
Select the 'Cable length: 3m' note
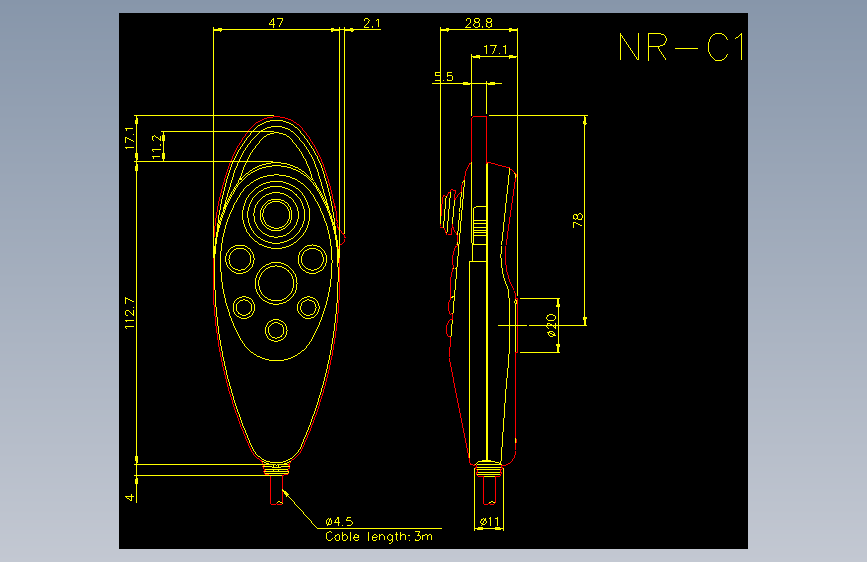[x=379, y=537]
